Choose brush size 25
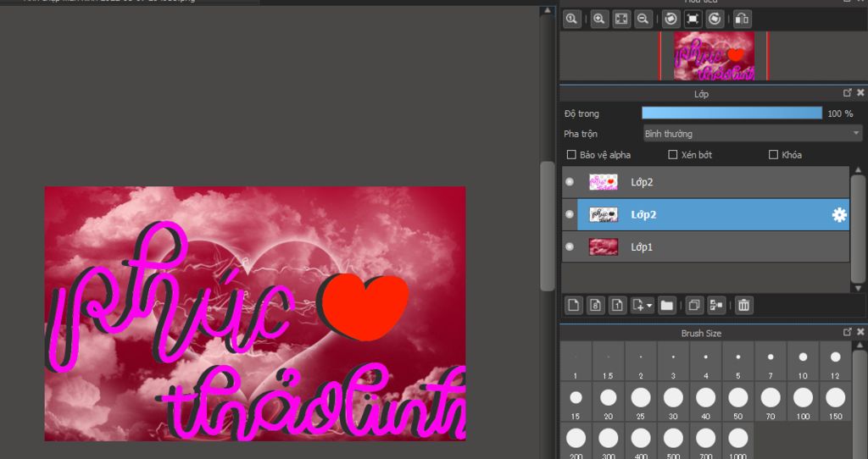The width and height of the screenshot is (868, 459). click(641, 402)
